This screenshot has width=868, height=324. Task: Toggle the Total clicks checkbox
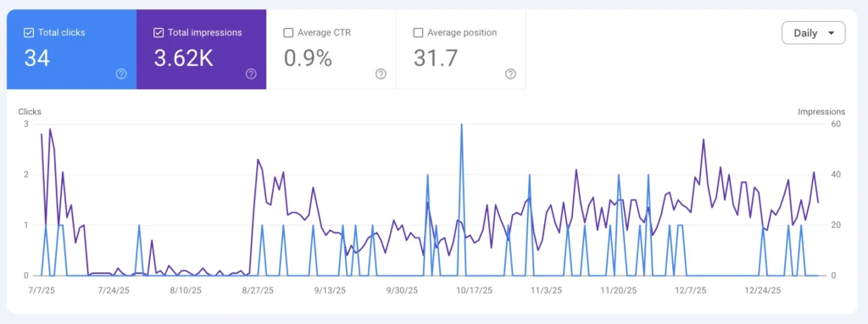pos(29,33)
